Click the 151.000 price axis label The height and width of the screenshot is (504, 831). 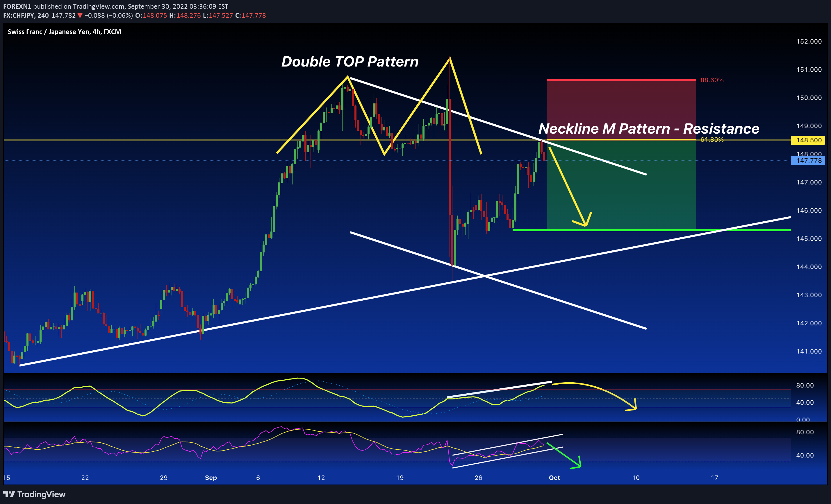[x=809, y=69]
